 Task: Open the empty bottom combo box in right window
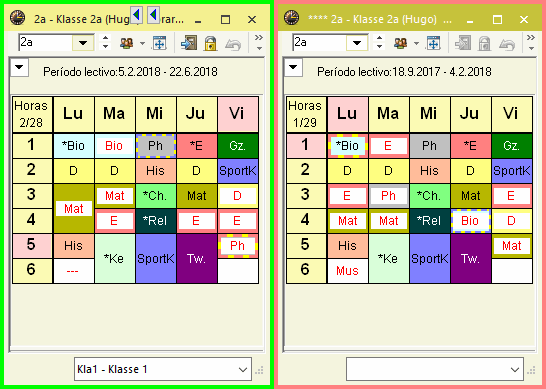(x=435, y=369)
